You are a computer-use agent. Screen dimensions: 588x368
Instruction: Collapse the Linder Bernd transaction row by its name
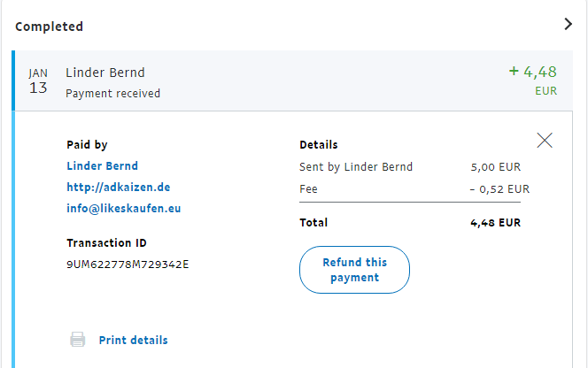(x=104, y=73)
